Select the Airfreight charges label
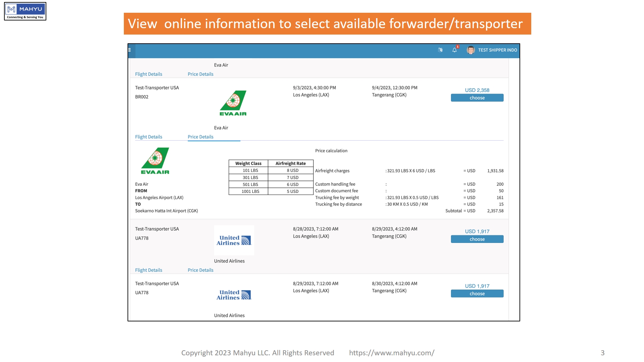Viewport: 644px width, 362px height. point(332,171)
